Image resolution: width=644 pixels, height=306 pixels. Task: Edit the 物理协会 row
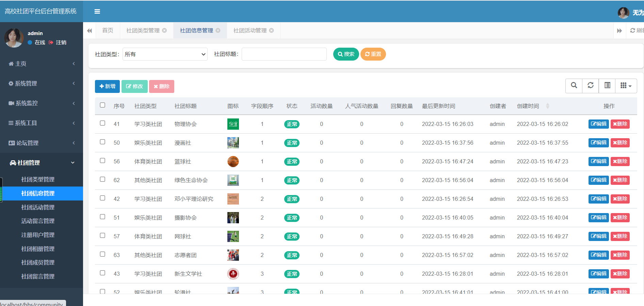pyautogui.click(x=598, y=124)
